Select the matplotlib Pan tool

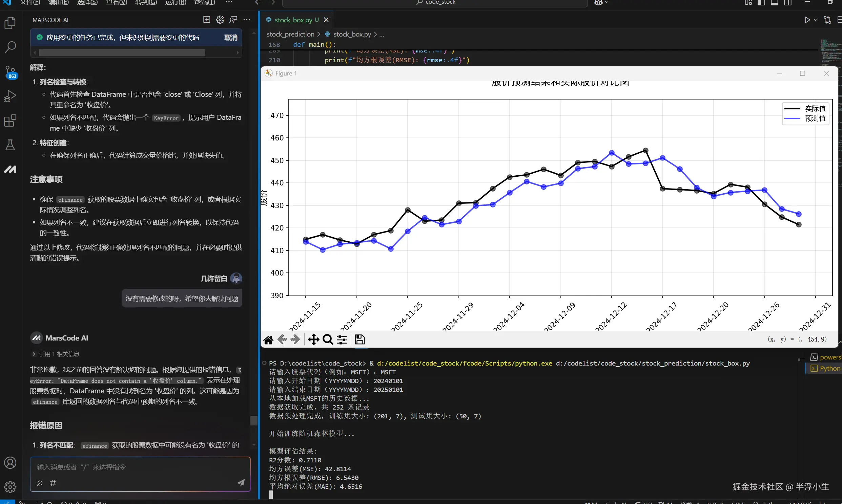[313, 339]
